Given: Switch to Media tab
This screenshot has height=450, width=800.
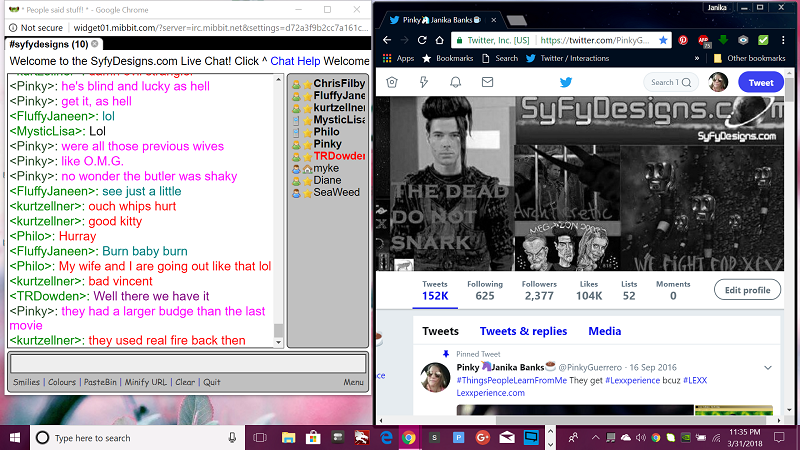Looking at the screenshot, I should click(x=605, y=331).
